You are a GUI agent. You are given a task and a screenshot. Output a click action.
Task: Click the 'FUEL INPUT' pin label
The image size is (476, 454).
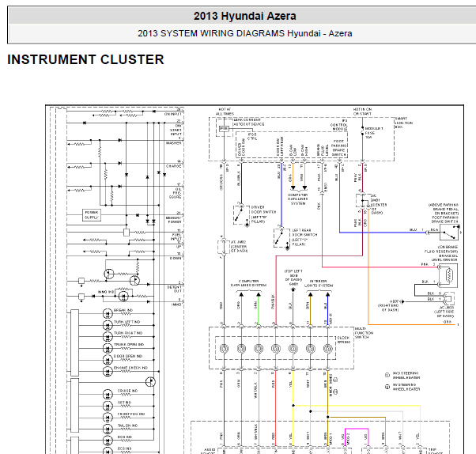point(176,236)
